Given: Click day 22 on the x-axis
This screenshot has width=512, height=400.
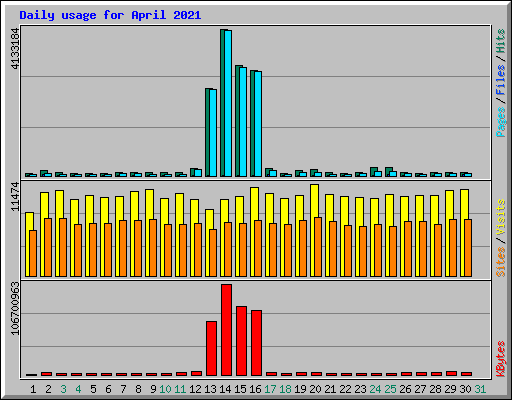Looking at the screenshot, I should (x=345, y=389).
